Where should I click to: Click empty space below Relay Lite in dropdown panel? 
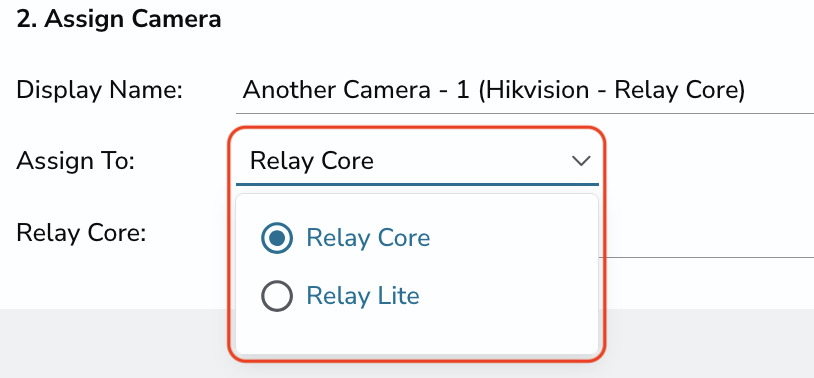coord(417,335)
